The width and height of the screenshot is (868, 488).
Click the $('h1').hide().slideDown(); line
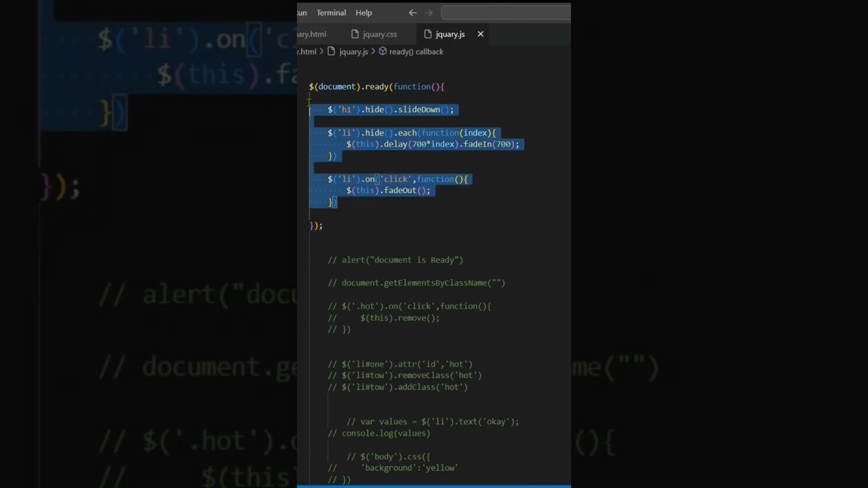(x=391, y=110)
